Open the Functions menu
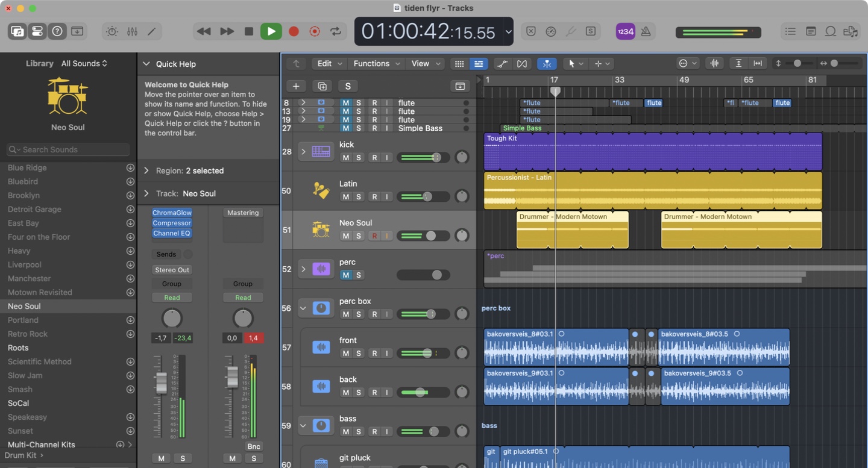The height and width of the screenshot is (468, 868). point(376,64)
